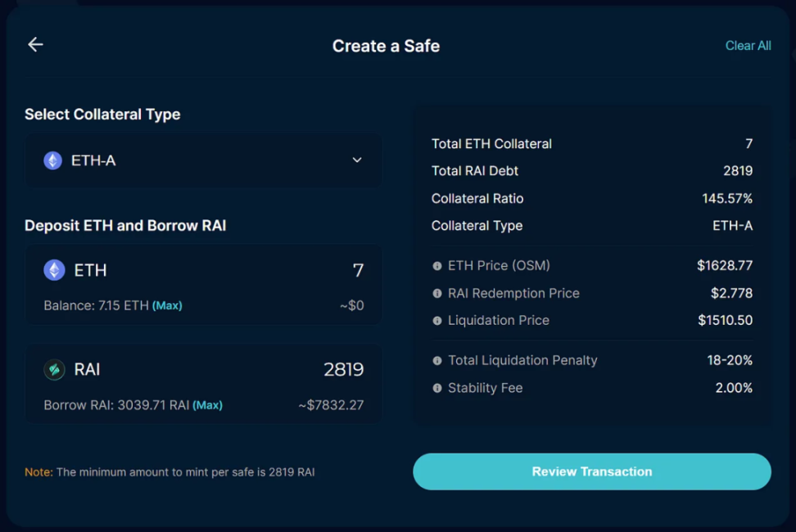Viewport: 796px width, 532px height.
Task: Expand the ETH-A collateral type dropdown
Action: tap(203, 160)
